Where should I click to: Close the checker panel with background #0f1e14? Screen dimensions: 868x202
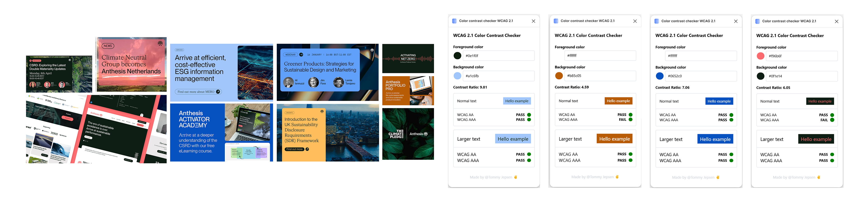[x=836, y=21]
